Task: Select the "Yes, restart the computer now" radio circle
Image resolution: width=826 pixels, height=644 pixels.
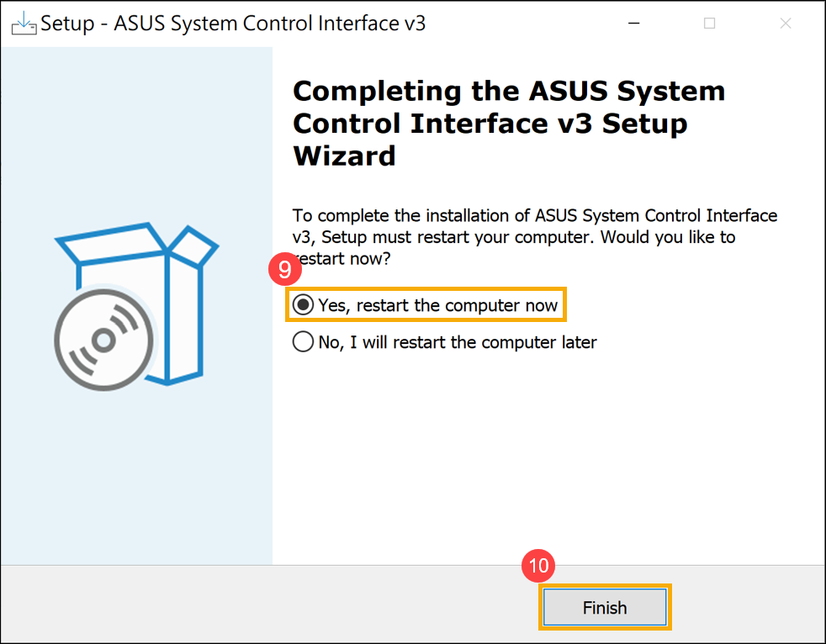Action: 303,305
